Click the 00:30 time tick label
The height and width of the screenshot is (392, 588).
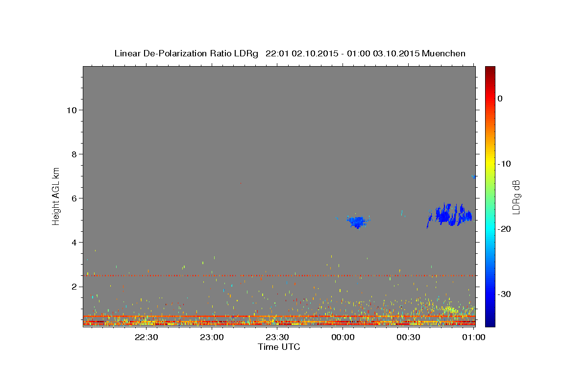[408, 337]
